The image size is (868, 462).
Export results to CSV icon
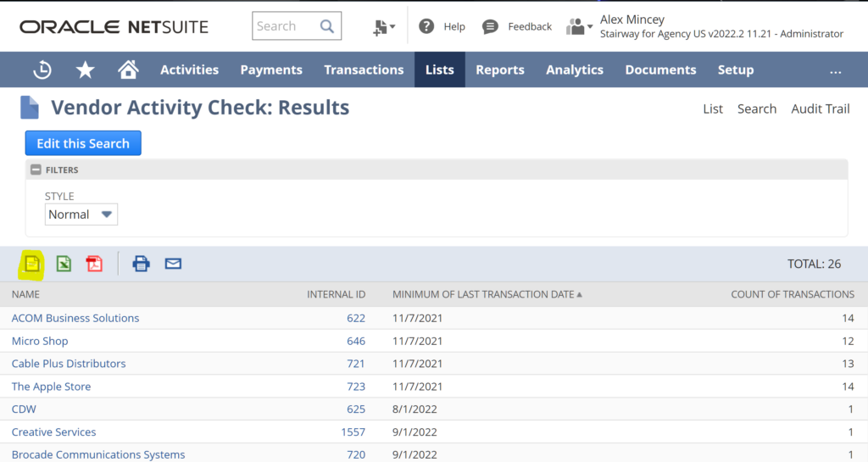coord(32,264)
